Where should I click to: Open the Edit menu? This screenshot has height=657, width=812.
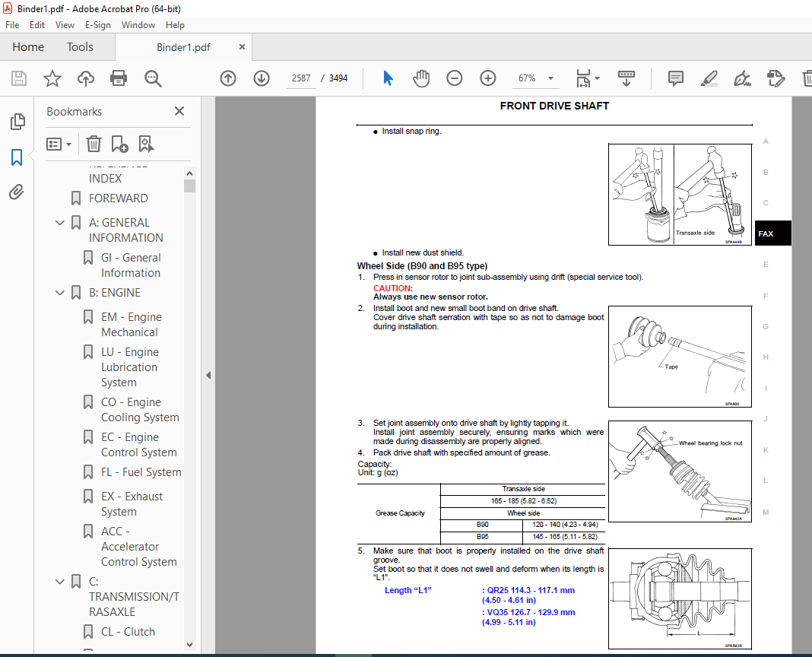point(36,25)
